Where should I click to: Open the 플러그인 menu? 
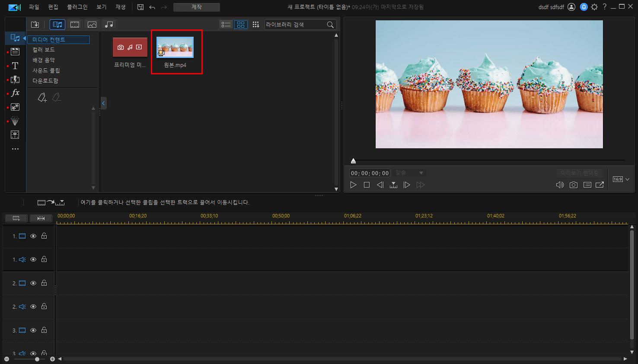click(x=77, y=7)
